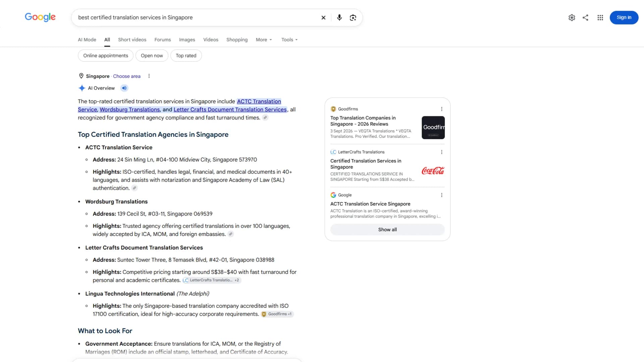This screenshot has height=362, width=644.
Task: Open the Coca-Cola thumbnail on LetterCrafts card
Action: coord(433,171)
